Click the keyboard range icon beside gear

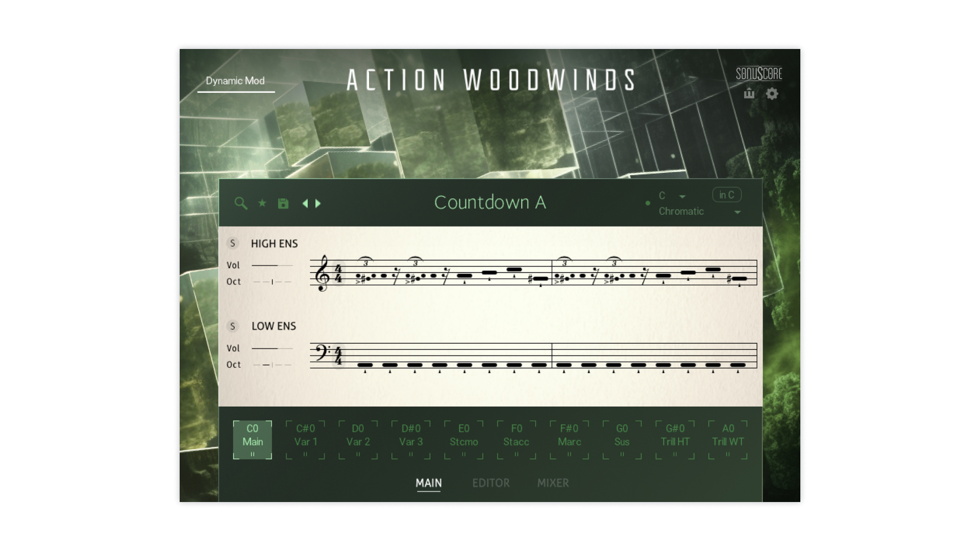point(749,93)
